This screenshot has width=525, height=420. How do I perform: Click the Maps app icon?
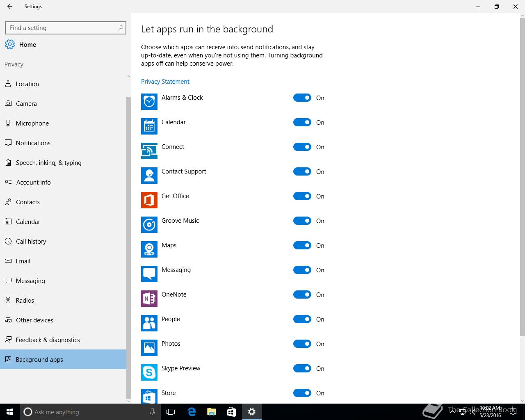coord(149,249)
